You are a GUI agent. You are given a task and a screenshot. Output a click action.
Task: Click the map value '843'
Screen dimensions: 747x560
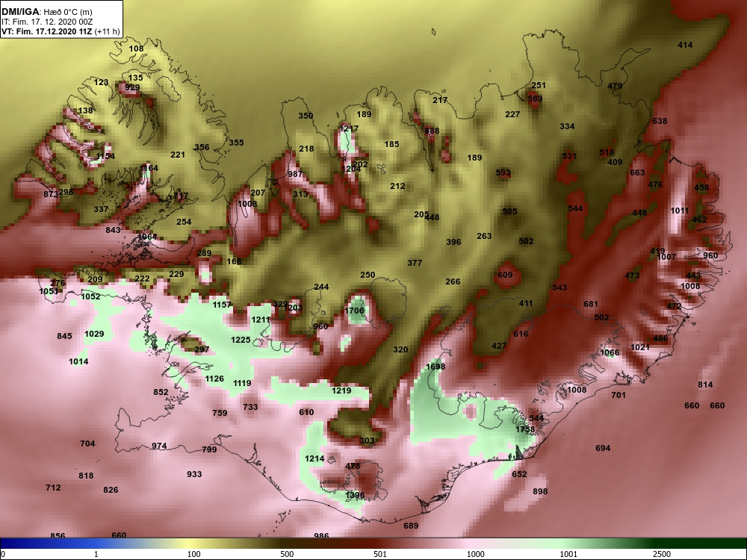(x=113, y=230)
